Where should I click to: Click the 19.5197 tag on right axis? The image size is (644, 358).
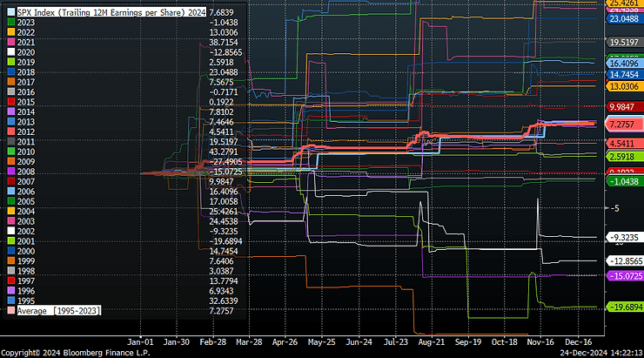click(x=624, y=42)
